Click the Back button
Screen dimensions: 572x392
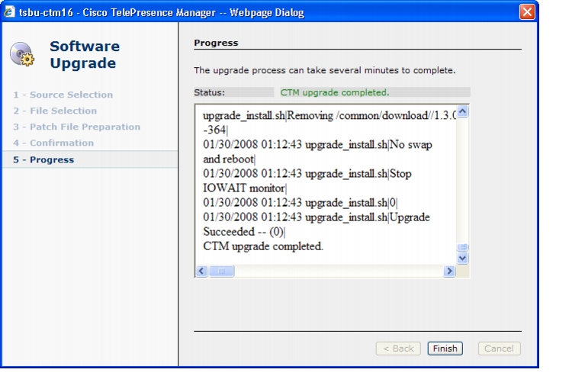(x=398, y=349)
